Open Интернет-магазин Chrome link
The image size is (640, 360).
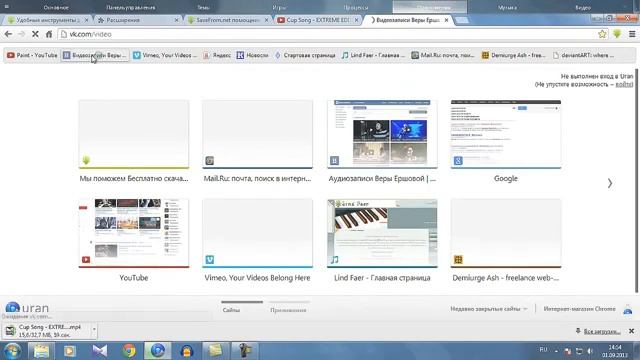579,309
